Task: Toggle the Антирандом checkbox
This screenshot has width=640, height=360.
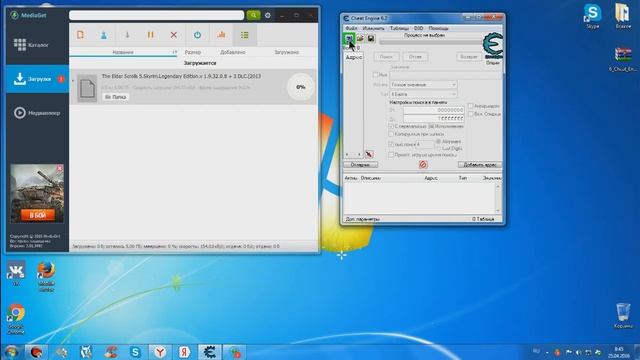Action: (470, 106)
